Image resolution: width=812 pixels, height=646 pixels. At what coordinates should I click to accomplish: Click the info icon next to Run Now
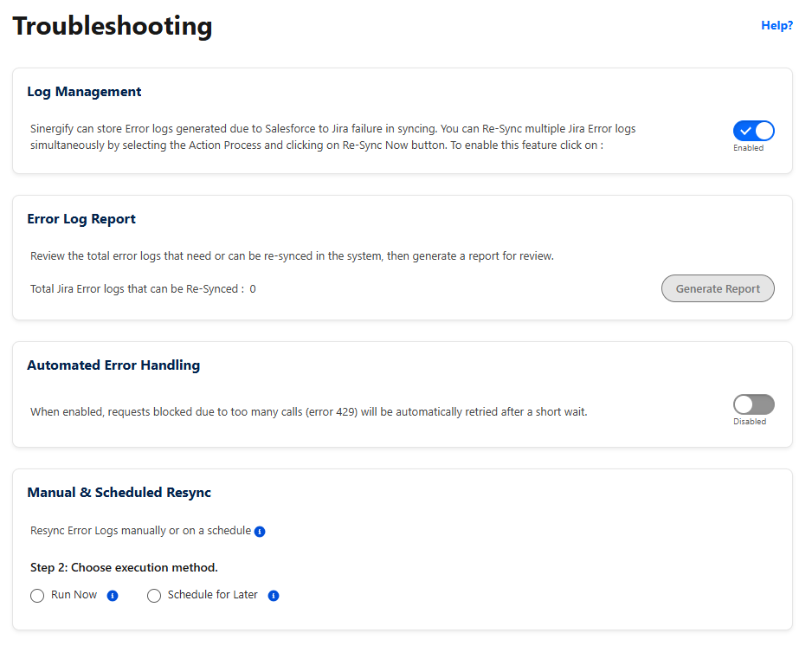(113, 596)
